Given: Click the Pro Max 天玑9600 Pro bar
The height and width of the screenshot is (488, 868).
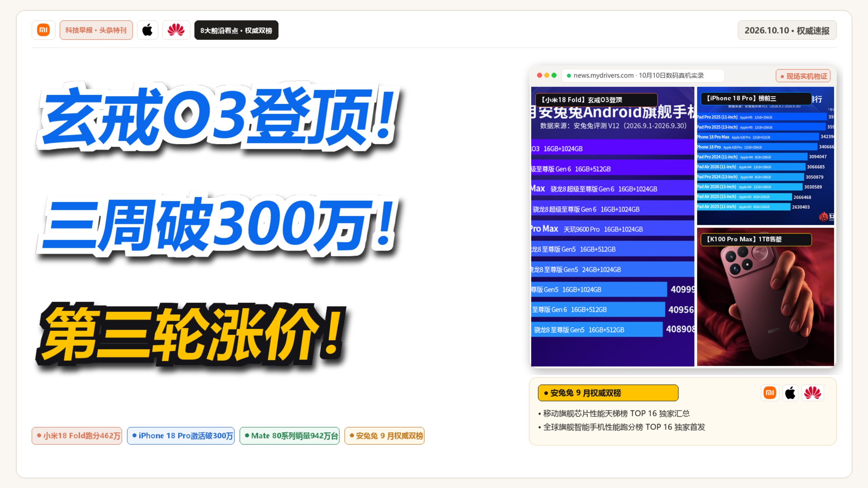Looking at the screenshot, I should (613, 229).
